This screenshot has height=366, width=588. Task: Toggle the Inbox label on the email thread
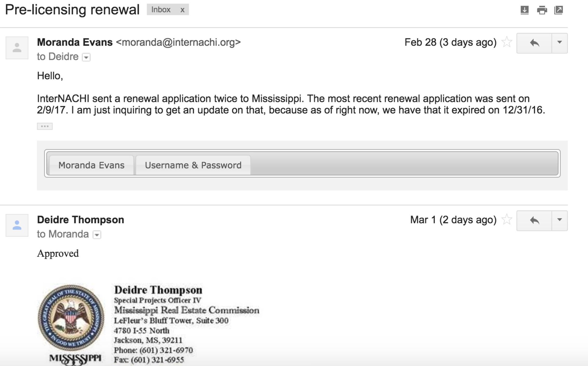click(x=182, y=9)
